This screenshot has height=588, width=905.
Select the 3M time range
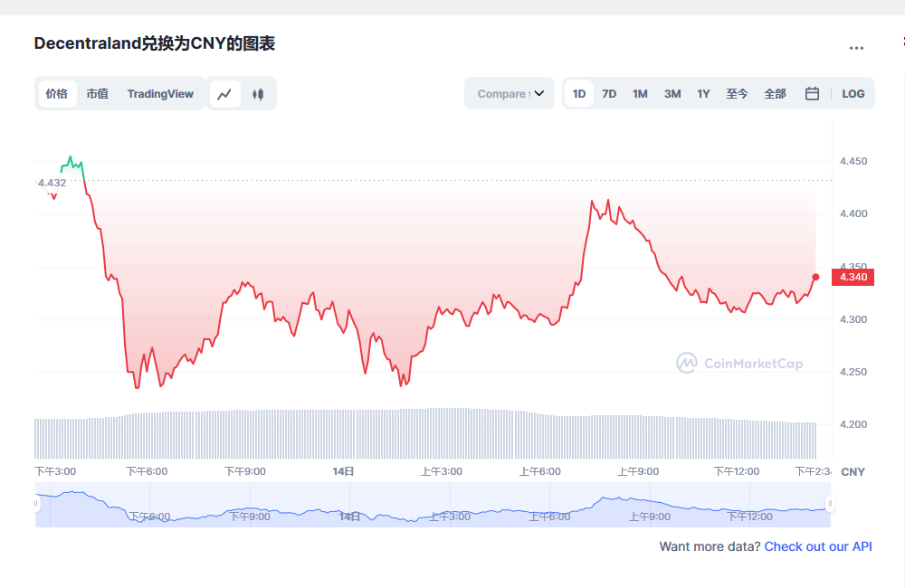672,93
